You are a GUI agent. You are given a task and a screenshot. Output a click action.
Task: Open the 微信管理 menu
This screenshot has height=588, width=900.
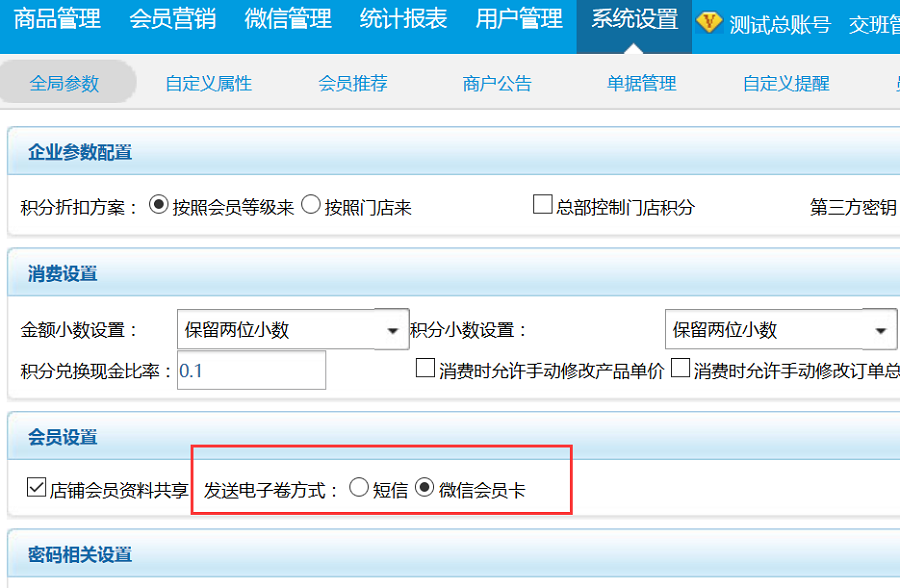tap(288, 20)
